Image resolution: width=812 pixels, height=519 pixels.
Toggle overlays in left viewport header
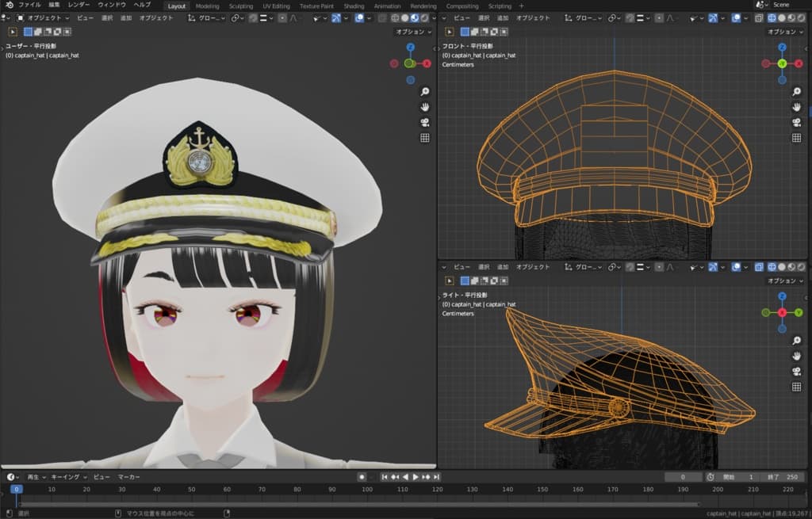coord(359,17)
